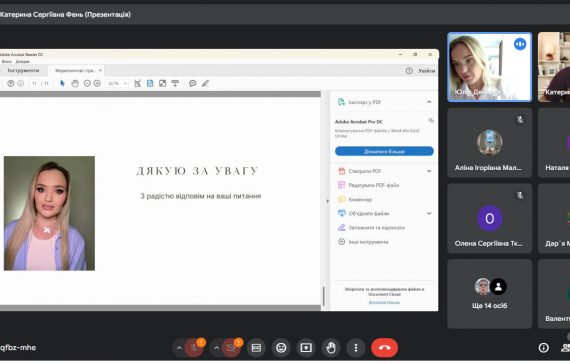Select the hand pan tool in Acrobat

tap(75, 83)
